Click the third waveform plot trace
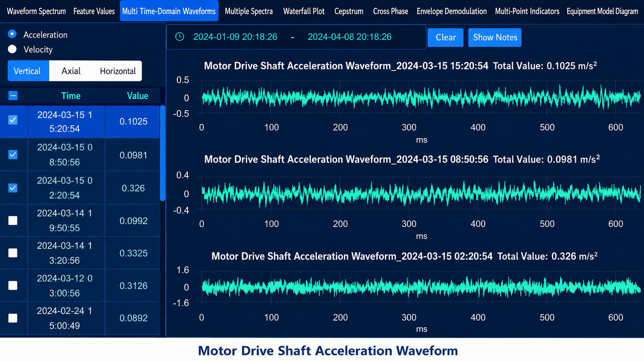The height and width of the screenshot is (362, 644). click(421, 287)
